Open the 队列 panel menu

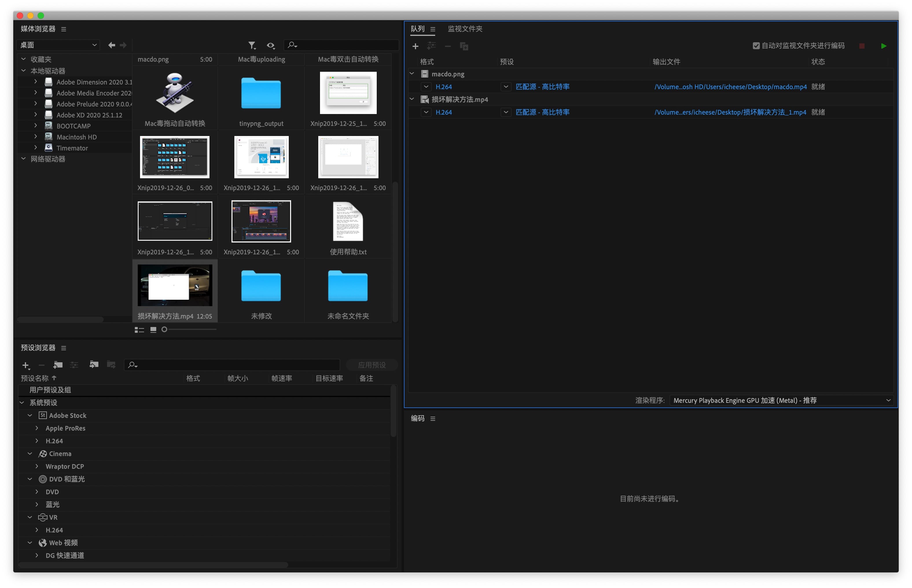[433, 29]
